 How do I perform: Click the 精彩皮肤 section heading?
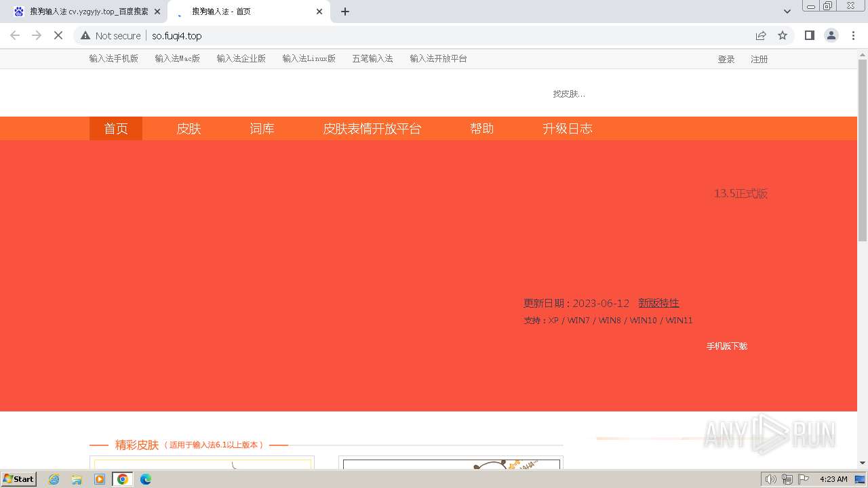pyautogui.click(x=137, y=445)
